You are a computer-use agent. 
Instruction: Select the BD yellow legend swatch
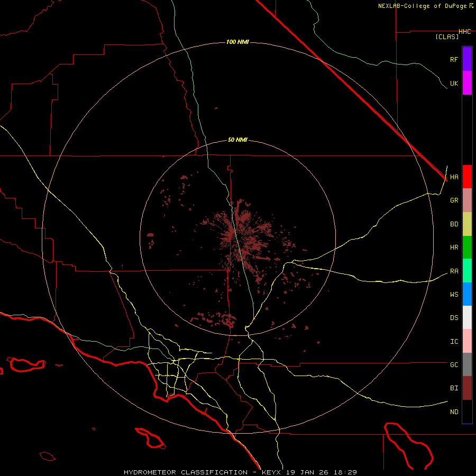[x=467, y=224]
